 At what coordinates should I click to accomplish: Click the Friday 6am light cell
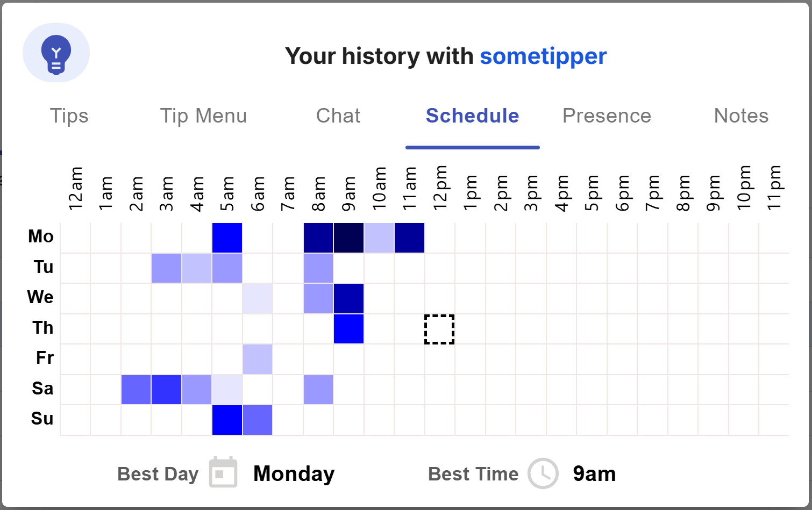click(258, 359)
